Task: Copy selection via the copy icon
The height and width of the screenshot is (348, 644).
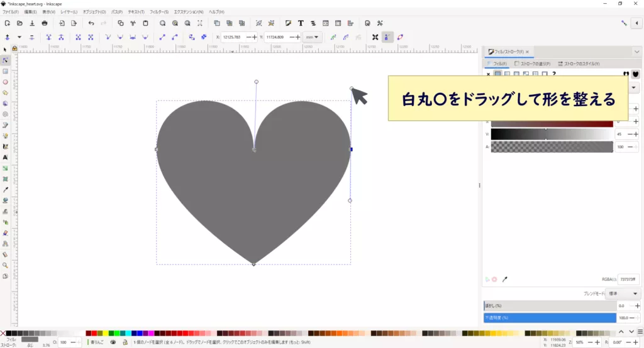Action: coord(120,23)
